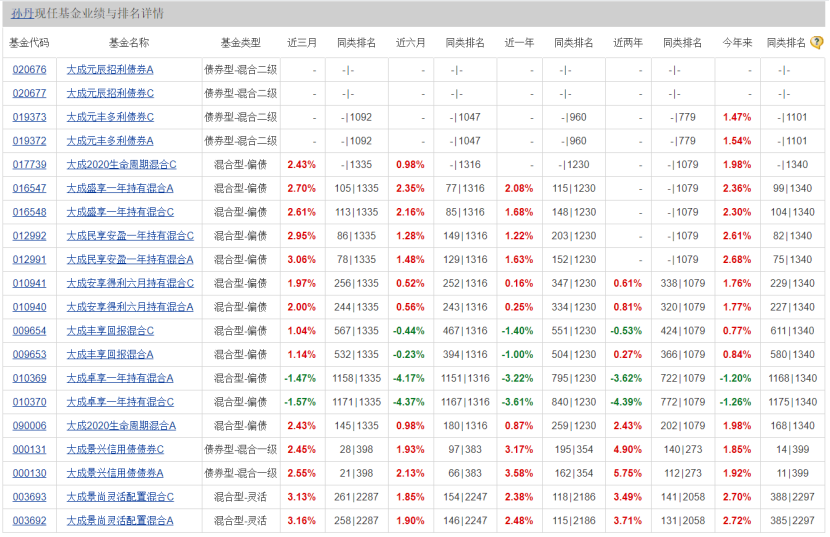Image resolution: width=830 pixels, height=537 pixels.
Task: Open 大成景尚灵活配置混合A fund page
Action: click(120, 521)
